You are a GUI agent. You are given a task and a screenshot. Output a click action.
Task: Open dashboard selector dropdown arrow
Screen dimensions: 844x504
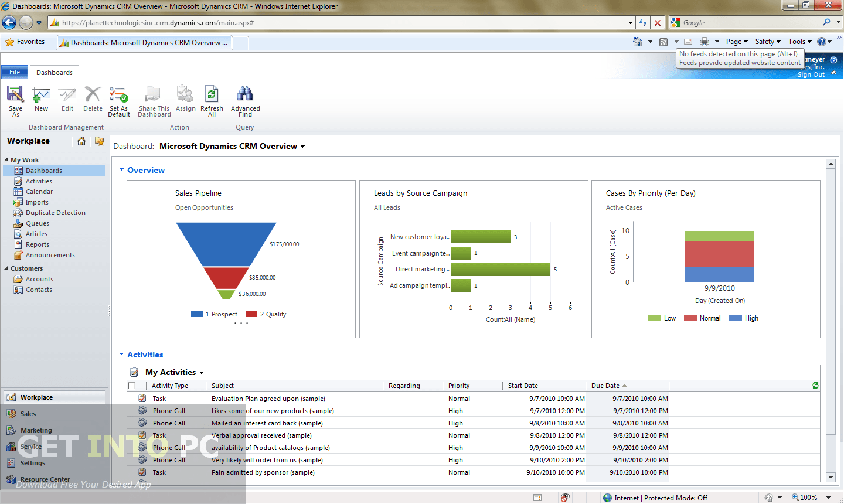tap(303, 147)
